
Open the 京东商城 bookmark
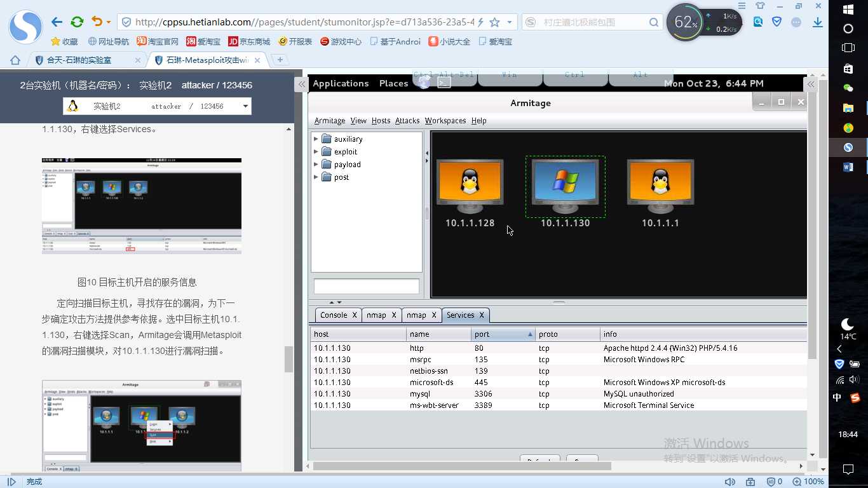click(248, 41)
